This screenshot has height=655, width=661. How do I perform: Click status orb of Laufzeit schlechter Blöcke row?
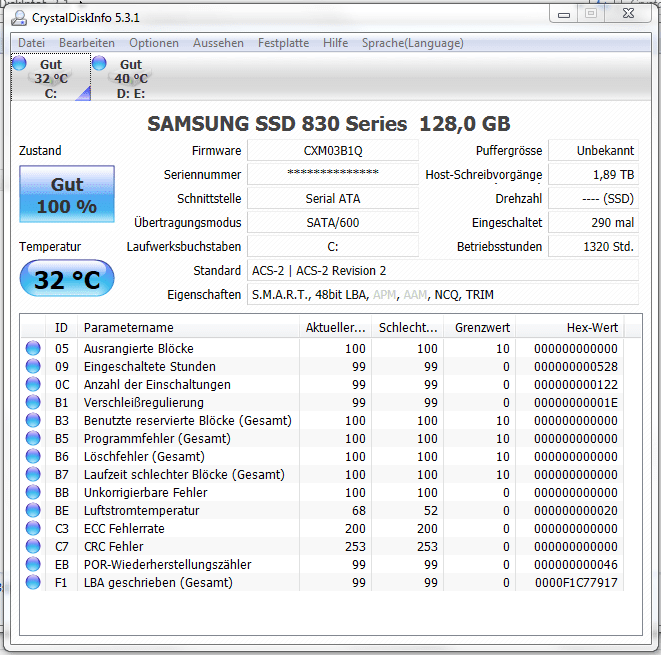pos(33,474)
